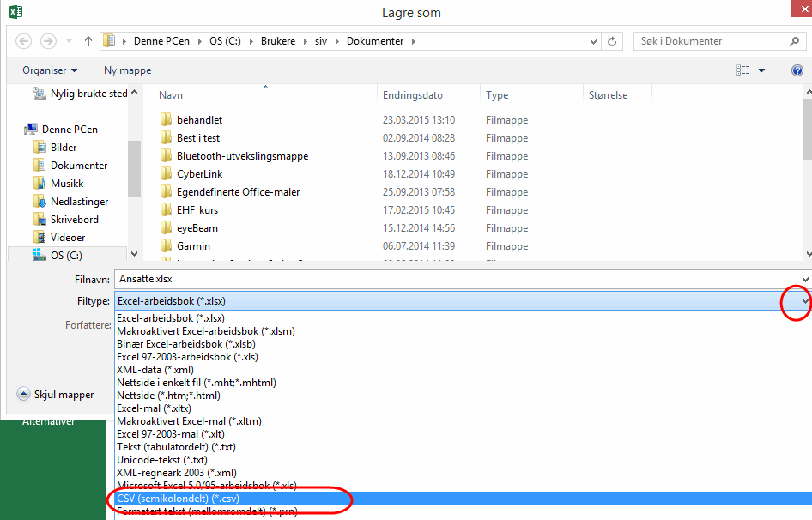Open the Organiser dropdown menu
The height and width of the screenshot is (520, 812).
click(x=50, y=70)
